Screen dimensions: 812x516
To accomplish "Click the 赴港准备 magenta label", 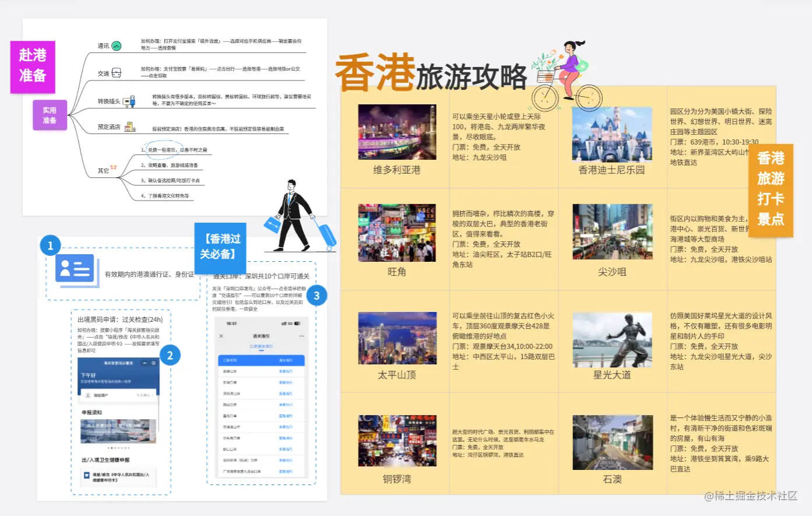I will [33, 66].
